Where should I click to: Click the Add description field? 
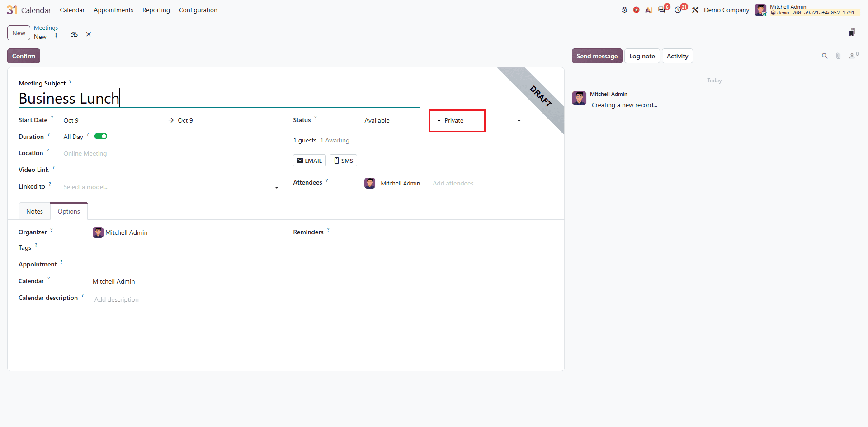[117, 299]
